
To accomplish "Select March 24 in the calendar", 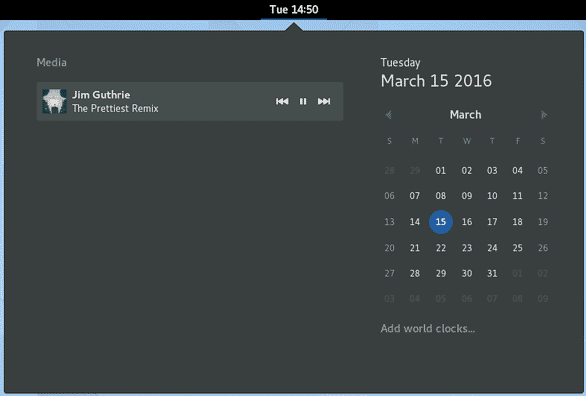I will tap(492, 248).
